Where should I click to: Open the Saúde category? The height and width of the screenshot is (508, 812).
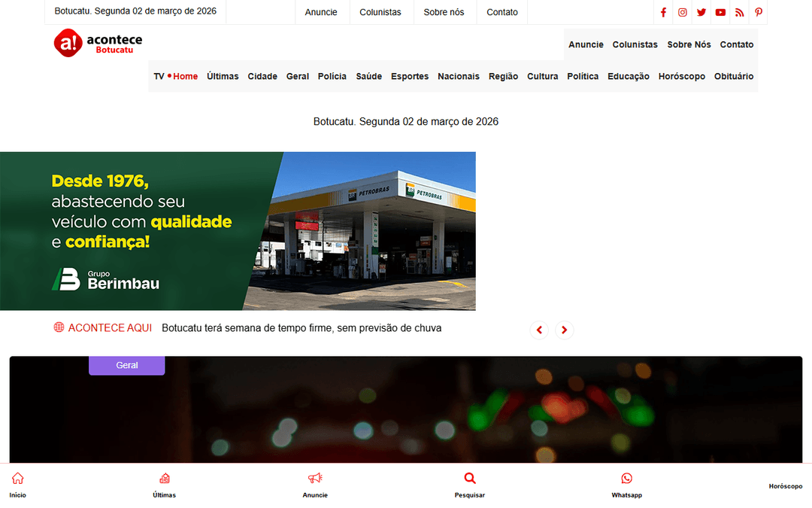[368, 76]
